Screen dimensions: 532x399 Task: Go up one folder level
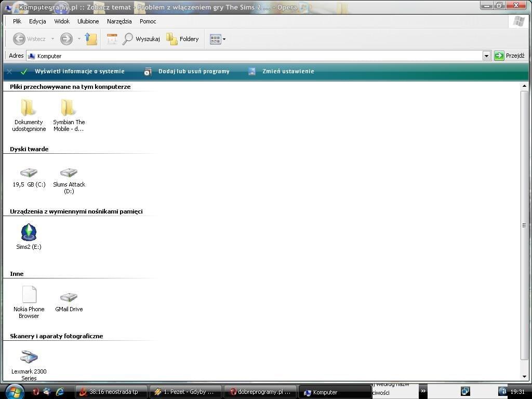point(91,39)
